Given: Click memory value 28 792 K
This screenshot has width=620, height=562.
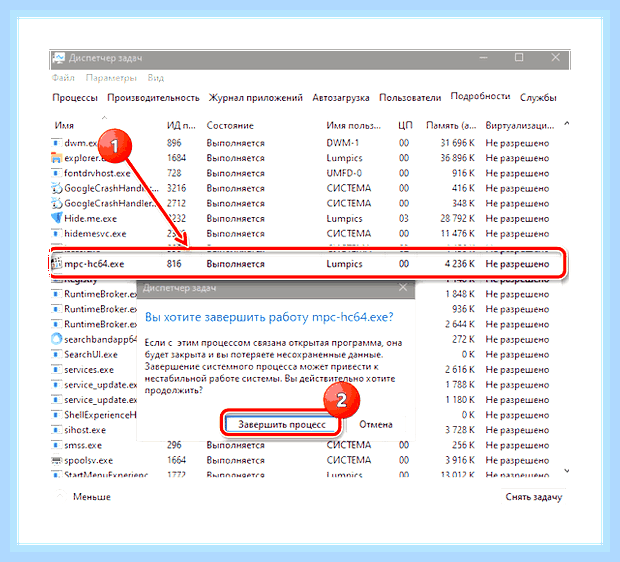Looking at the screenshot, I should (x=457, y=218).
